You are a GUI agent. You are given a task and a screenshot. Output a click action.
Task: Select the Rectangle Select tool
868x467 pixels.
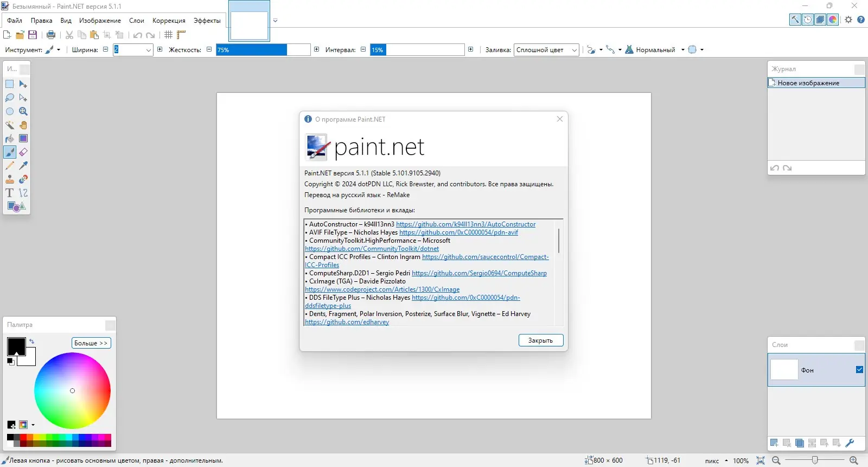10,84
